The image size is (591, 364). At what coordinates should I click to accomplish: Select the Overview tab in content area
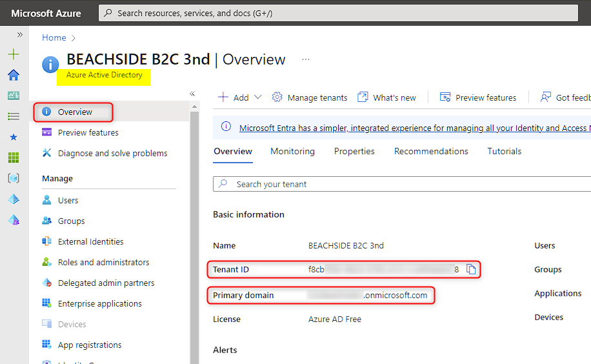point(233,151)
